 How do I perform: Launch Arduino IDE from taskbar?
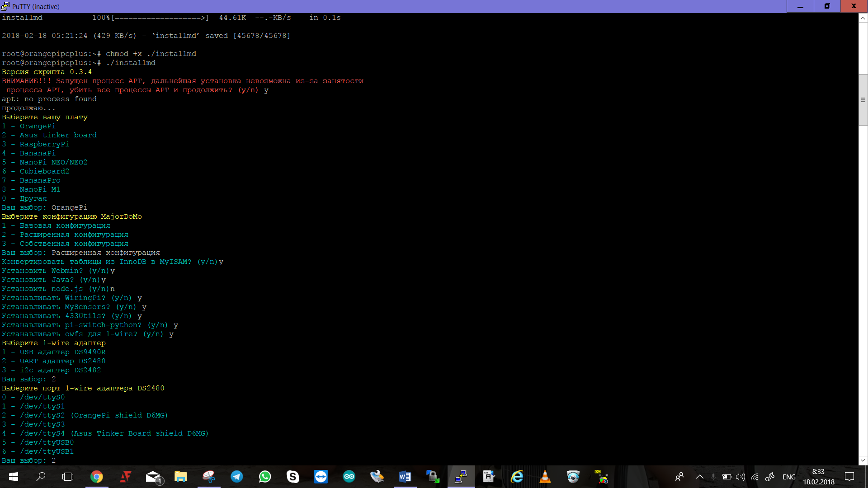pyautogui.click(x=349, y=477)
